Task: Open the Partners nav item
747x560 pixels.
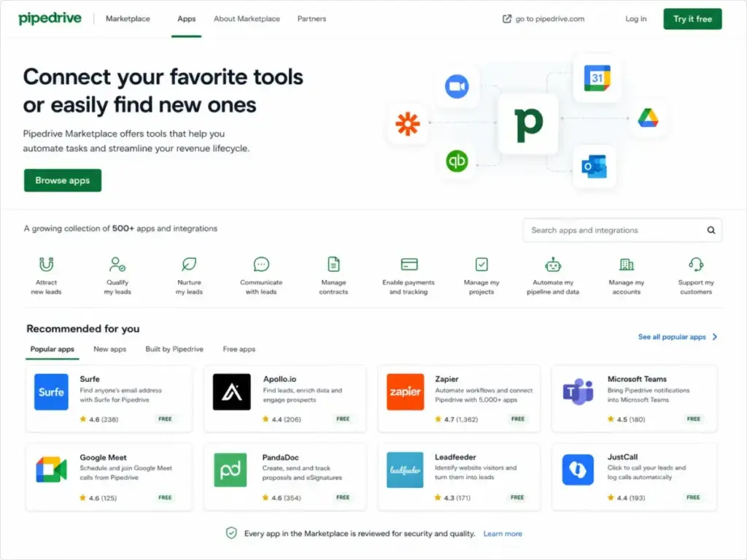Action: tap(311, 18)
